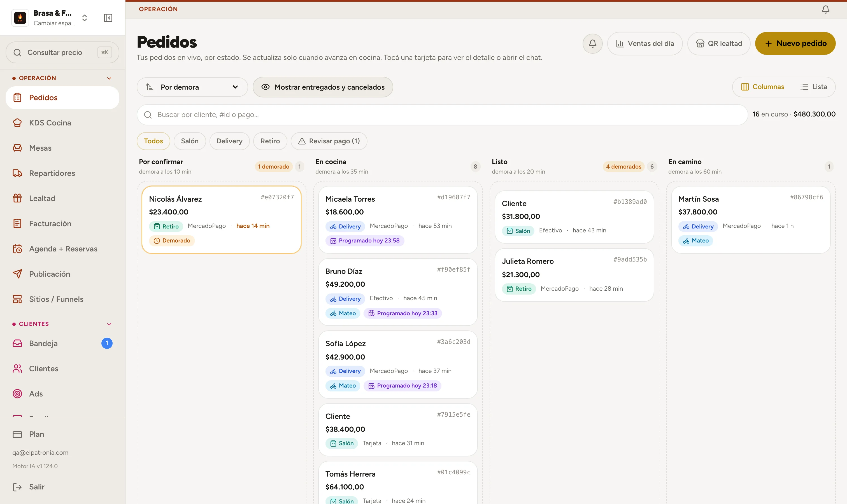Open Martín Sosa order card
Image resolution: width=847 pixels, height=504 pixels.
[751, 220]
